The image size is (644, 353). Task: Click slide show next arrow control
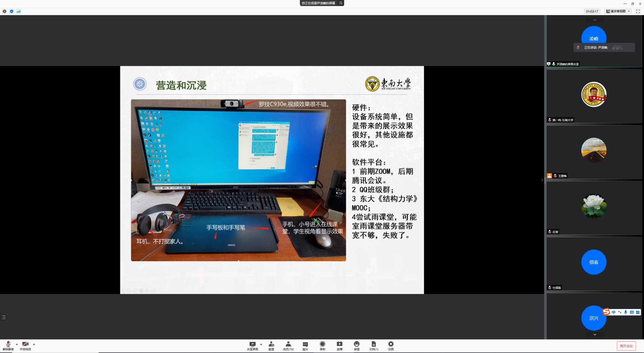(x=129, y=291)
